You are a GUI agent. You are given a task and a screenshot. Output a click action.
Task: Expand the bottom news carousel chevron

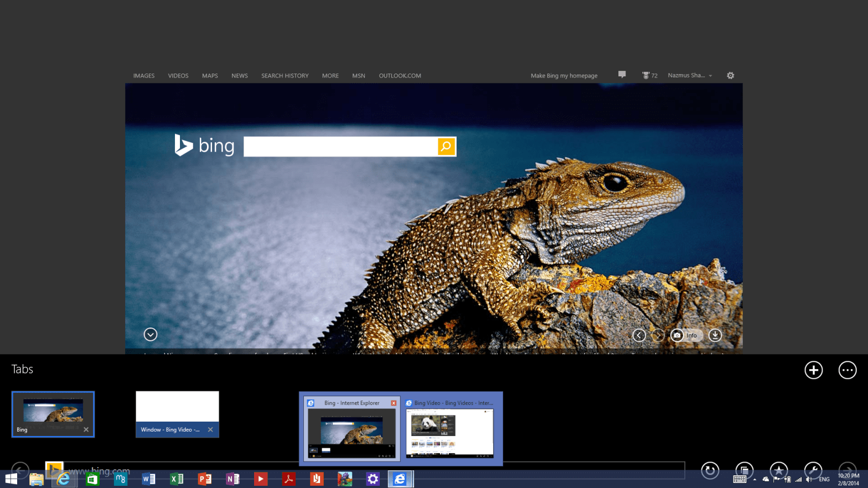click(151, 334)
